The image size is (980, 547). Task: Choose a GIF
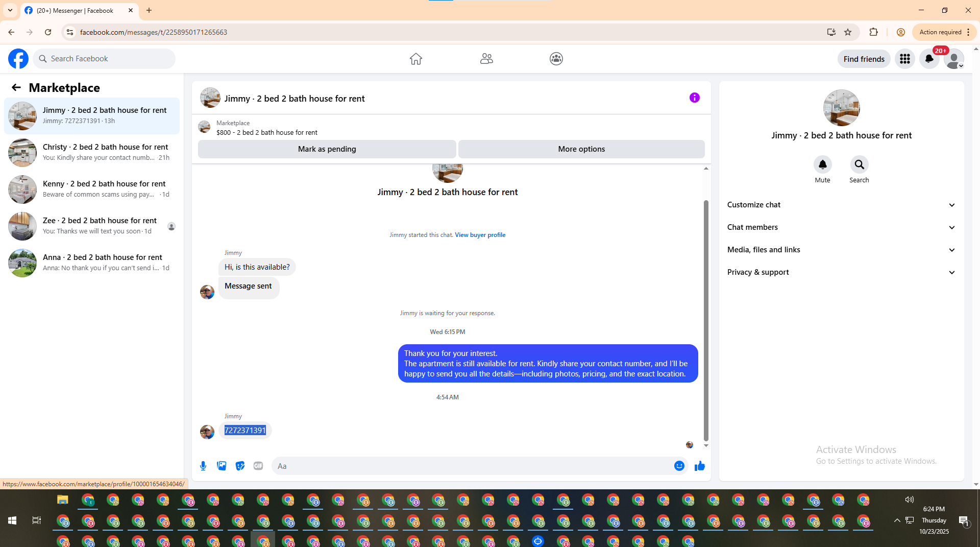tap(258, 466)
